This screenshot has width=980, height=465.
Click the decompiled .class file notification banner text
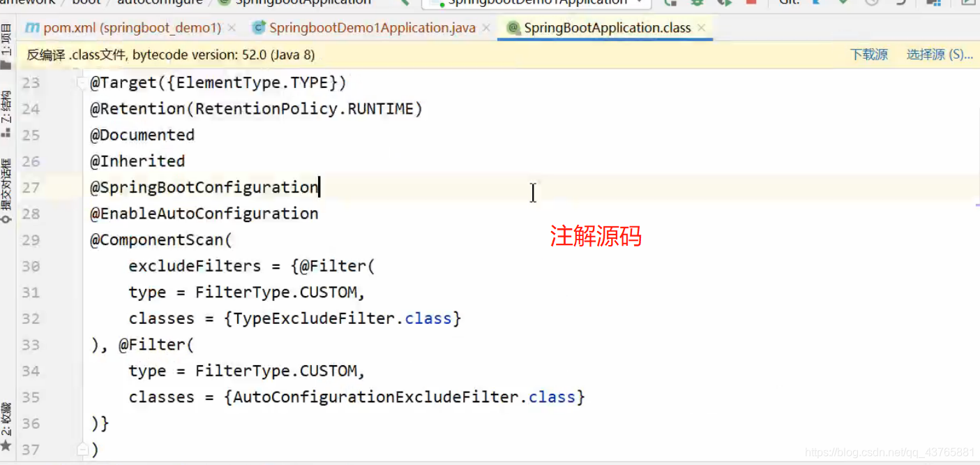pos(171,54)
